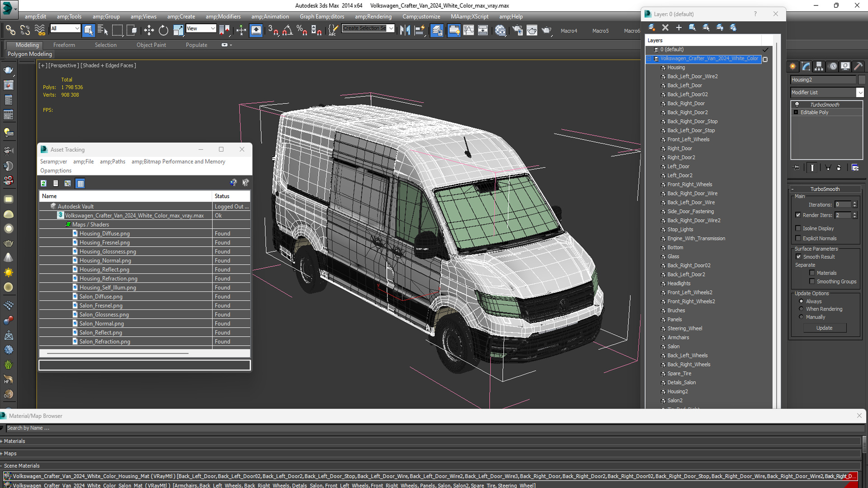Toggle the 3D Snaps icon
Screen dimensions: 868x488
tap(273, 30)
